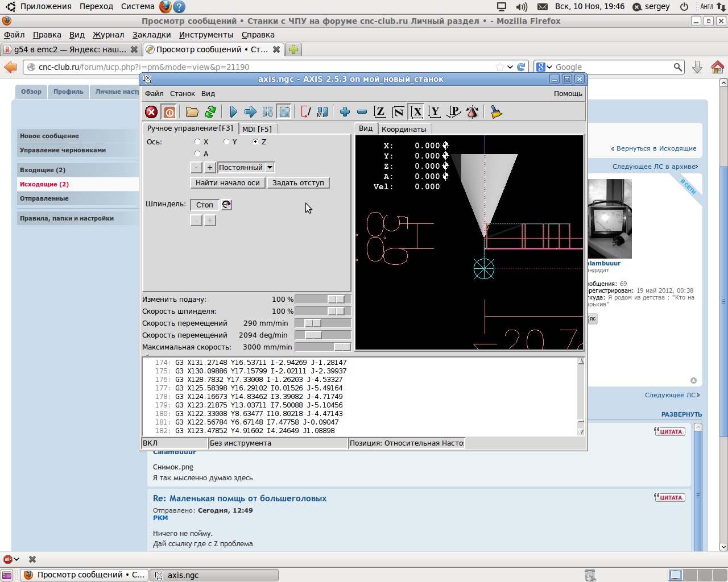Open a G-code file with the folder icon
Viewport: 728px width, 582px height.
coord(192,112)
